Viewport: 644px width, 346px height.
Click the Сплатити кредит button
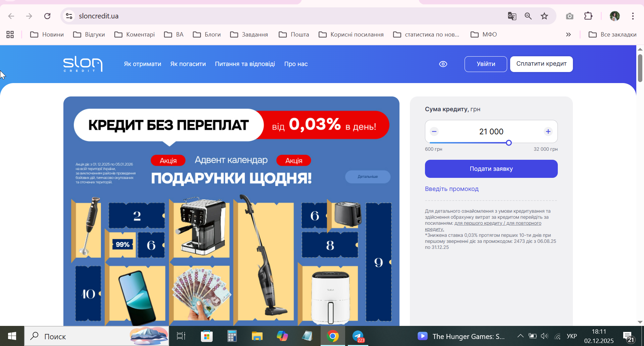click(541, 64)
